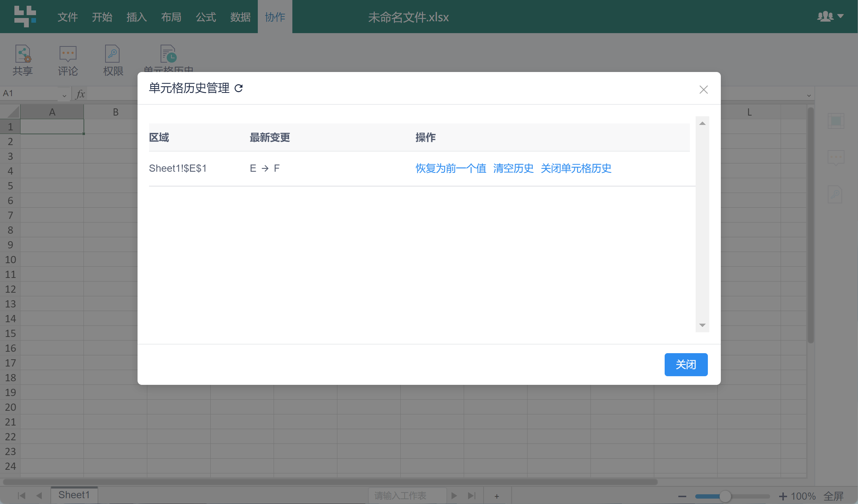Select column A header
Viewport: 858px width, 504px height.
tap(52, 112)
